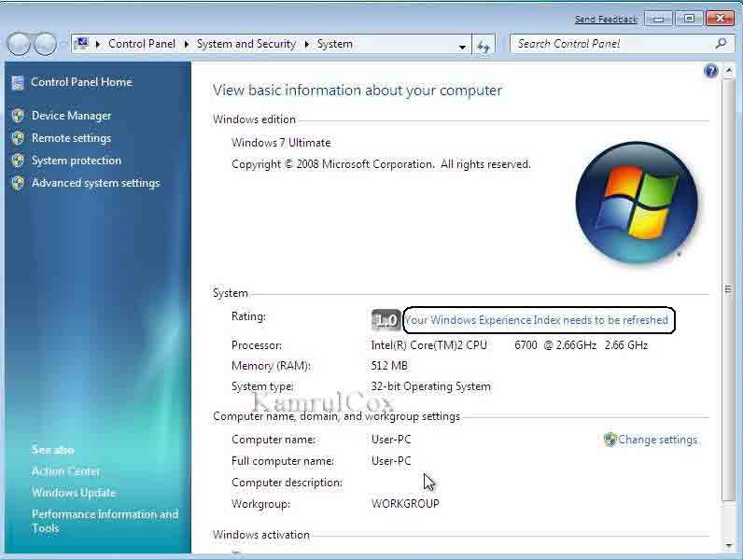The image size is (743, 560).
Task: Open Action Center link
Action: [66, 471]
